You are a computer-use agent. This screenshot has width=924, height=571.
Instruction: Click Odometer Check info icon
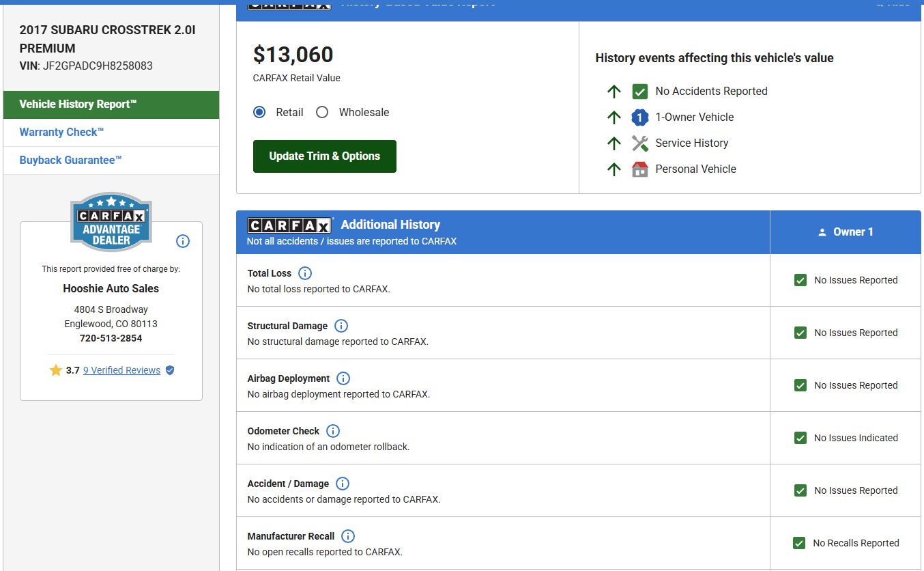pyautogui.click(x=333, y=431)
